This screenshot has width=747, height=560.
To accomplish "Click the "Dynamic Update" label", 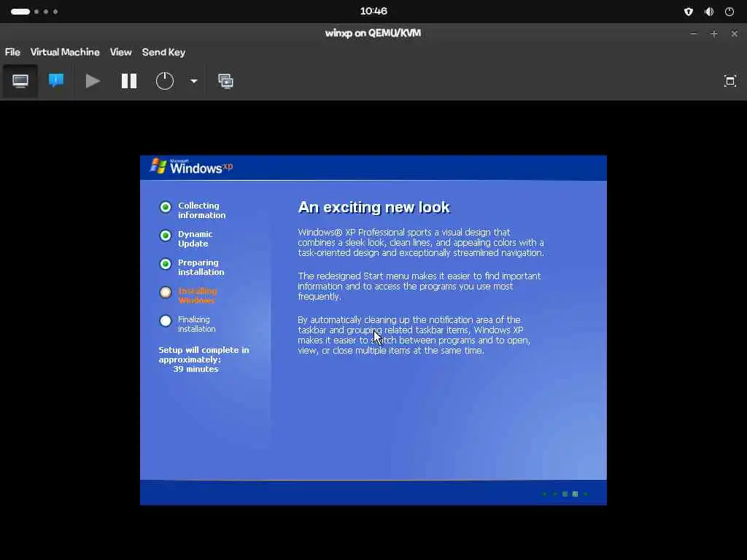I will point(195,238).
